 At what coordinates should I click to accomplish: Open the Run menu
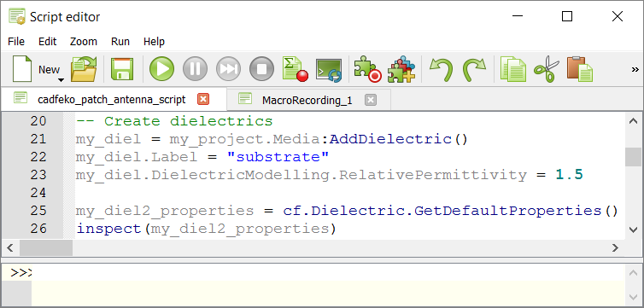(120, 42)
